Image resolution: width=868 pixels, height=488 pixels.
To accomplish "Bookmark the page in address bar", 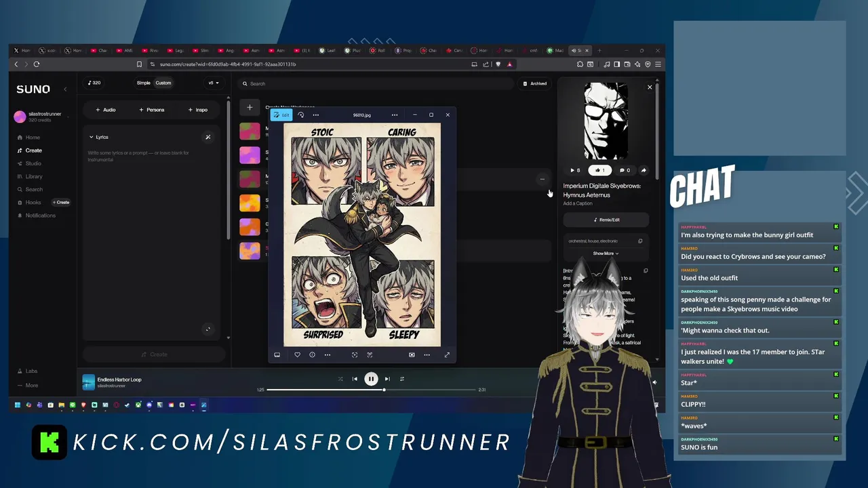I will click(139, 64).
